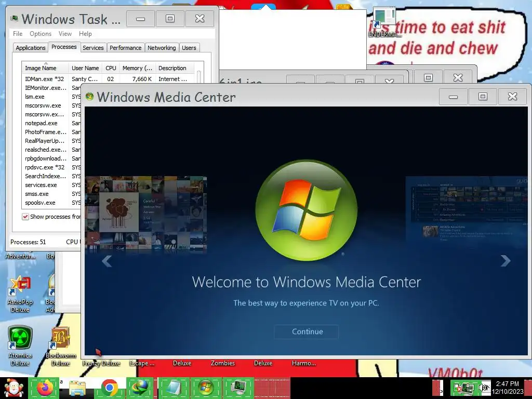Select the notepad.exe process
The width and height of the screenshot is (532, 399).
click(x=51, y=123)
